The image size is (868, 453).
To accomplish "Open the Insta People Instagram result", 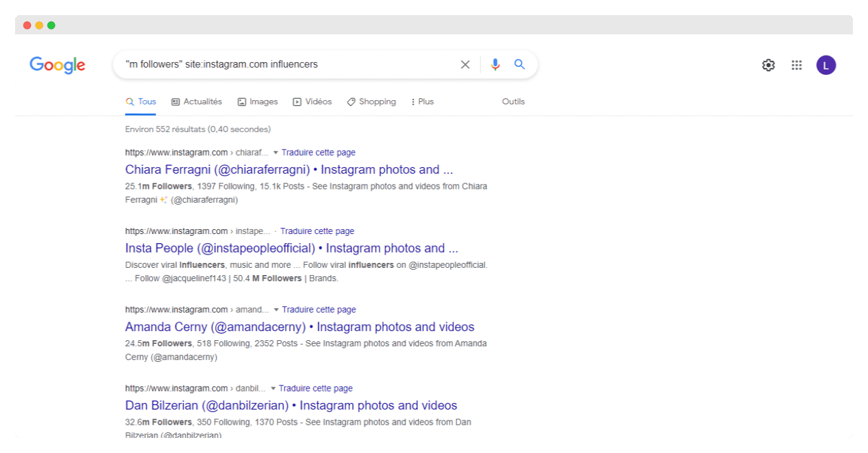I will coord(292,249).
